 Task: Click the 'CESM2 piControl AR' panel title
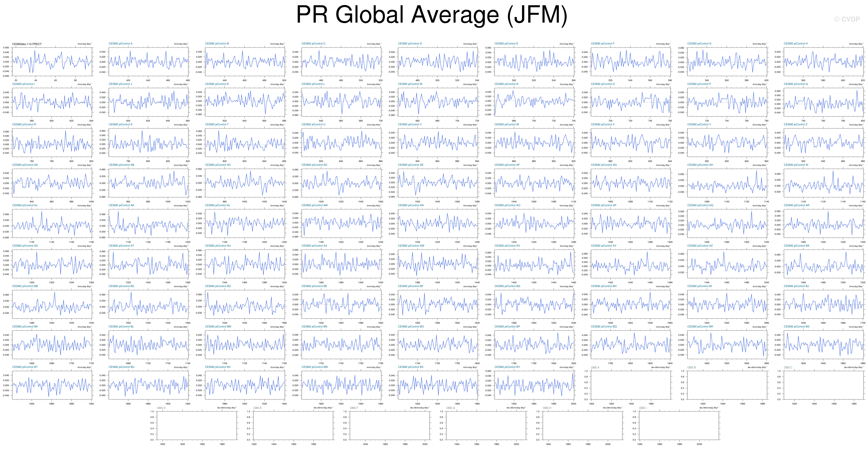point(797,205)
